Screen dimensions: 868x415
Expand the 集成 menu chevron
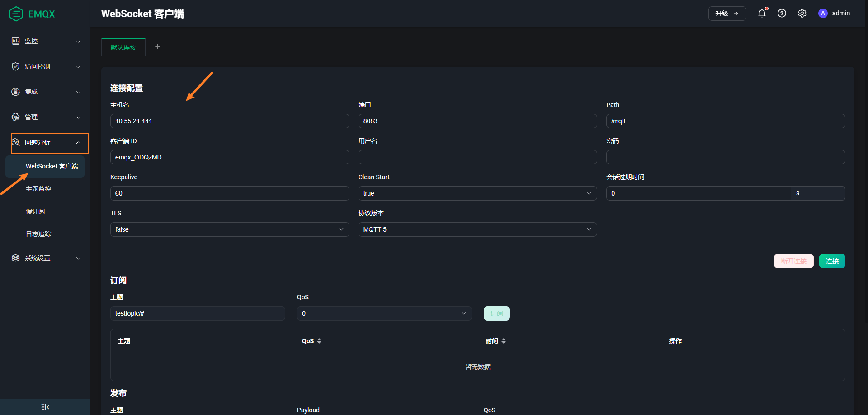pos(78,92)
